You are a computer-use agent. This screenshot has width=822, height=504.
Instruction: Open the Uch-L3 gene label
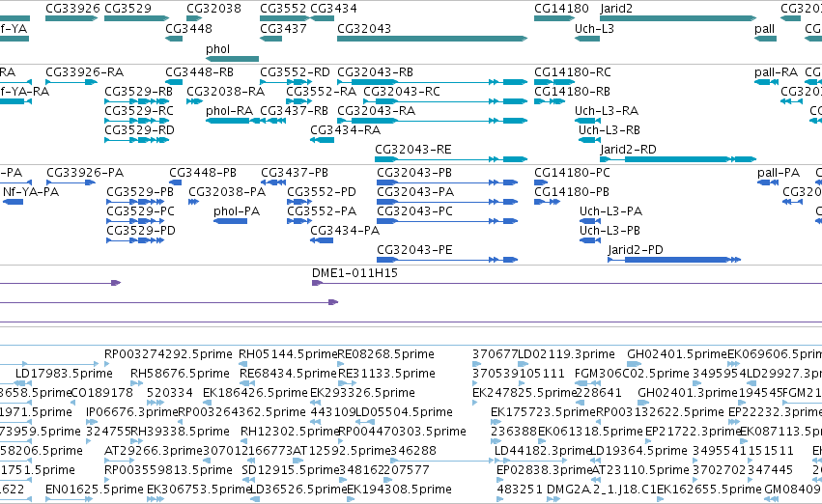pos(594,29)
